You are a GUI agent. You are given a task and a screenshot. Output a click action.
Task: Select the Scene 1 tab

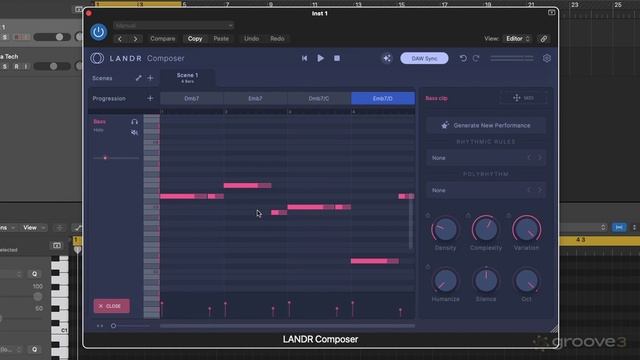tap(187, 78)
